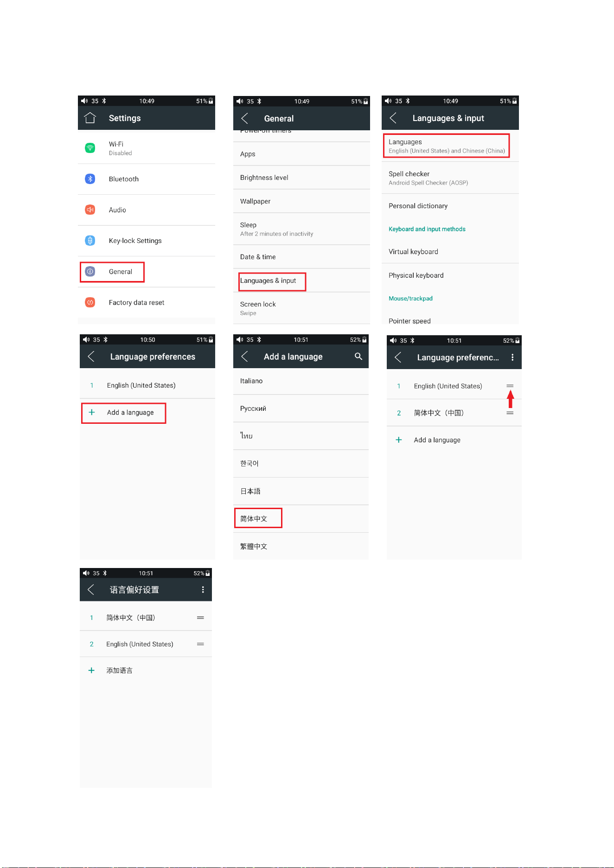Go back from Language preferenc... screen at 10:51
The image size is (614, 868).
398,357
